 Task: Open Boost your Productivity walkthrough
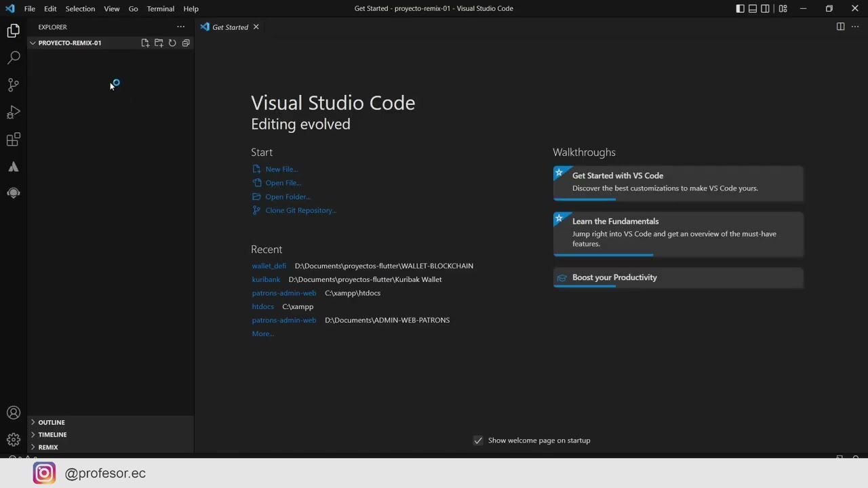click(678, 278)
